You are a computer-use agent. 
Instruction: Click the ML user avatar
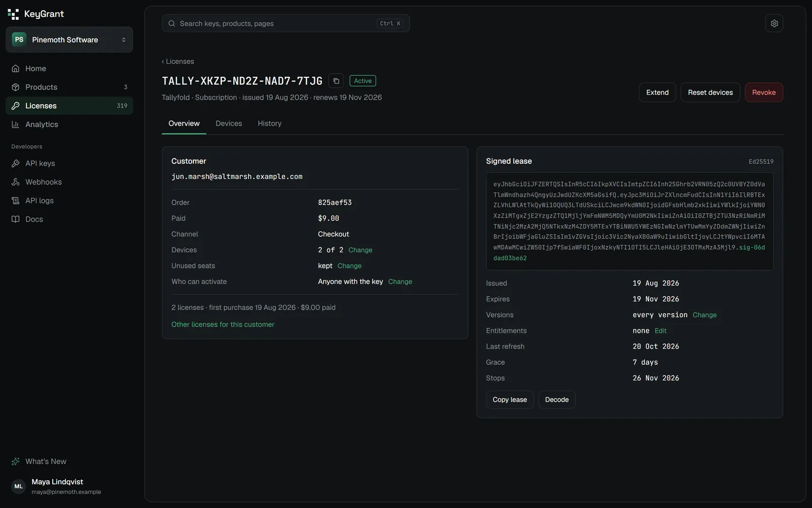(x=19, y=486)
